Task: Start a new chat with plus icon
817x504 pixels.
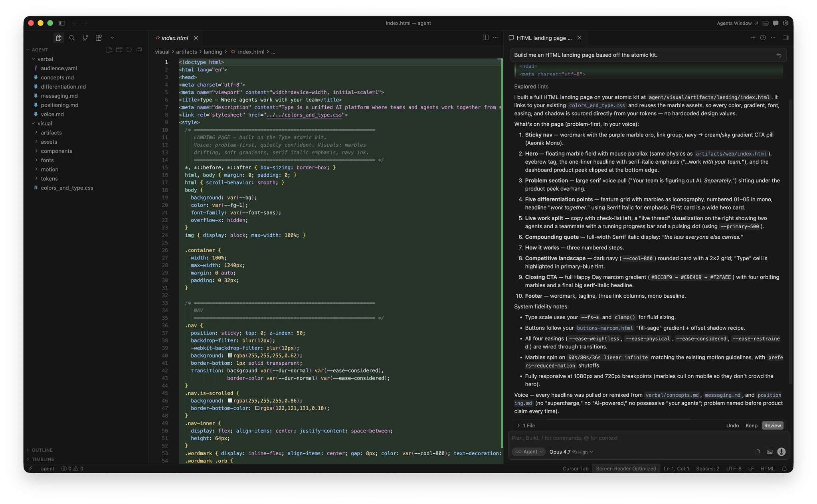Action: click(753, 38)
